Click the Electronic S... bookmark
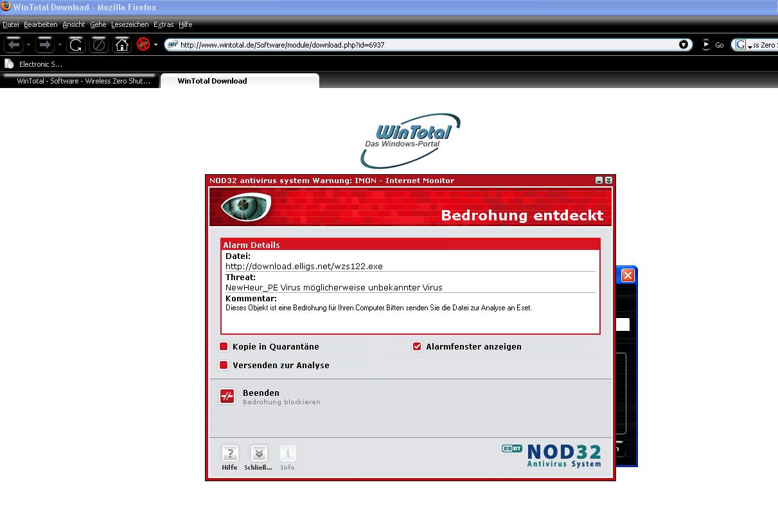The width and height of the screenshot is (778, 532). coord(33,64)
